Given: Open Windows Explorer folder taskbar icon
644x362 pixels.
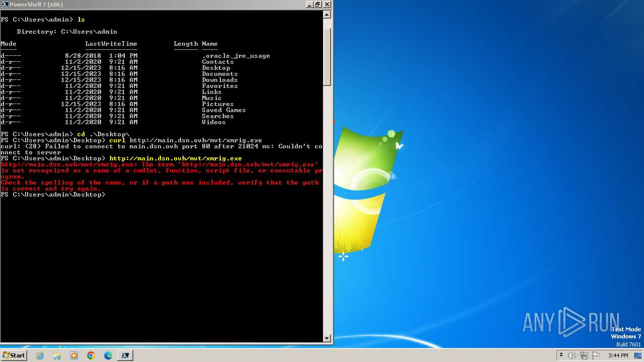Looking at the screenshot, I should (x=57, y=355).
